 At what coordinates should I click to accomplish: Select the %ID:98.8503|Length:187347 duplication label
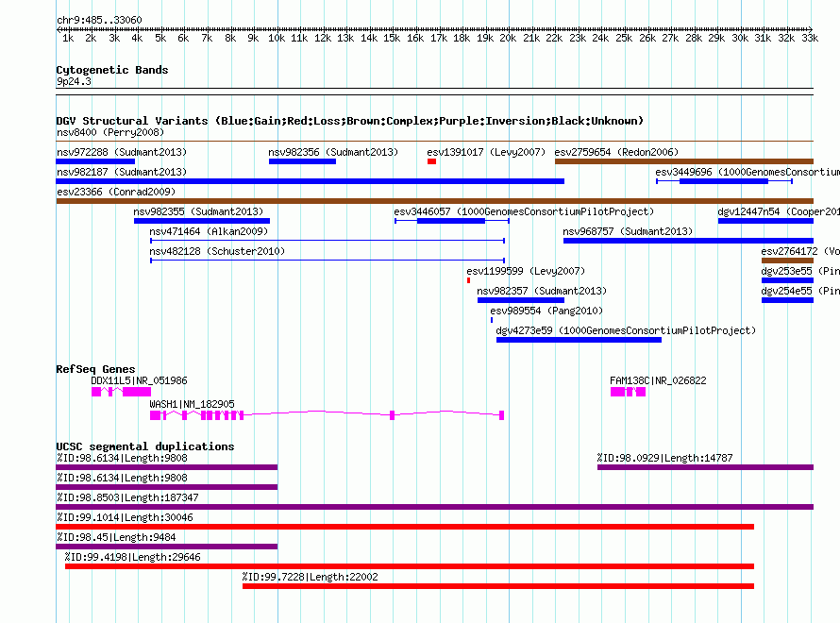click(127, 497)
